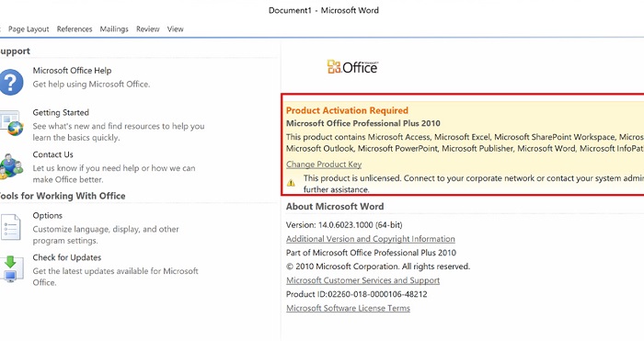Click the Microsoft Office Help question mark icon
The width and height of the screenshot is (644, 341).
tap(11, 82)
